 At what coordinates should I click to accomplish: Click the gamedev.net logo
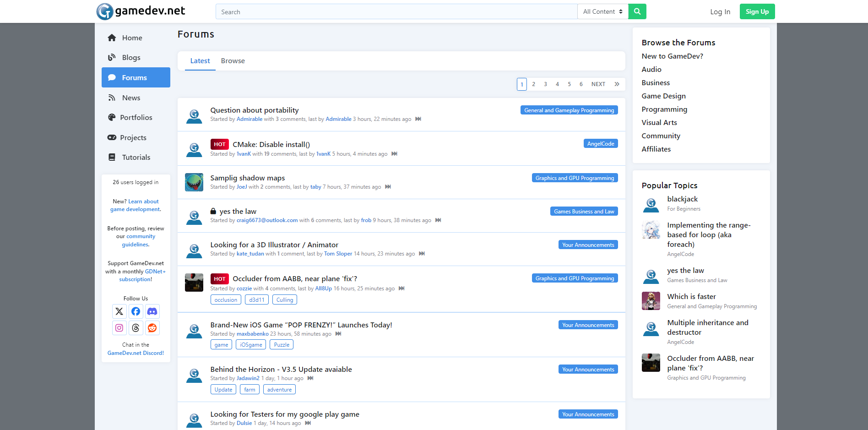click(141, 11)
